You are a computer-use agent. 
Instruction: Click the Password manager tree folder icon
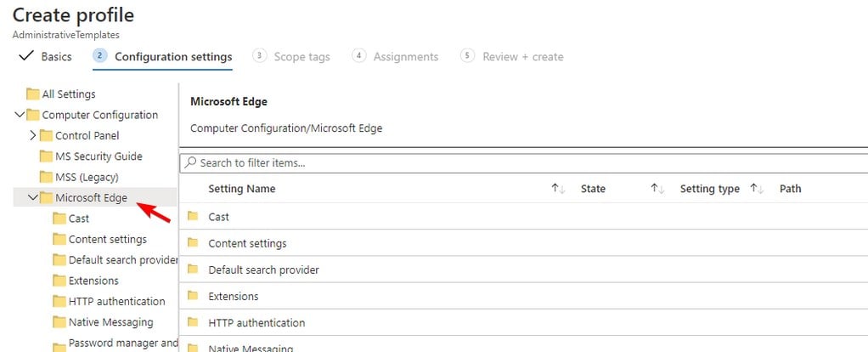[59, 346]
